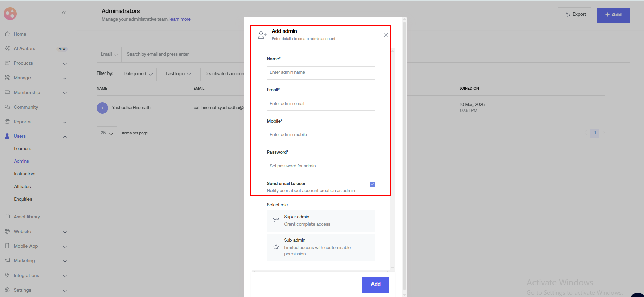Viewport: 644px width, 297px height.
Task: Click the Settings gear icon
Action: coord(7,290)
